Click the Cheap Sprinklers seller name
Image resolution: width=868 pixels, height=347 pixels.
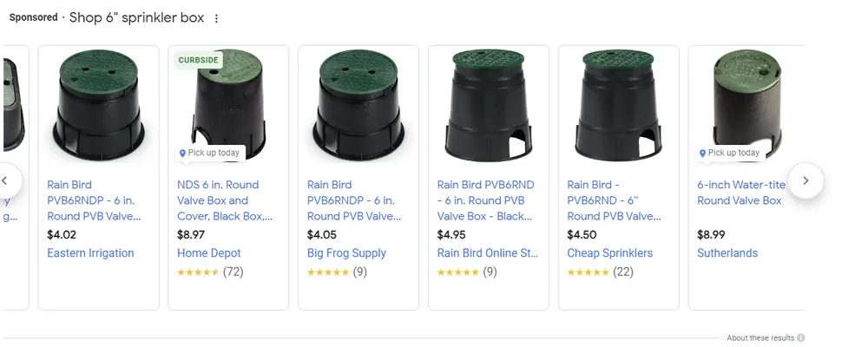(x=609, y=253)
